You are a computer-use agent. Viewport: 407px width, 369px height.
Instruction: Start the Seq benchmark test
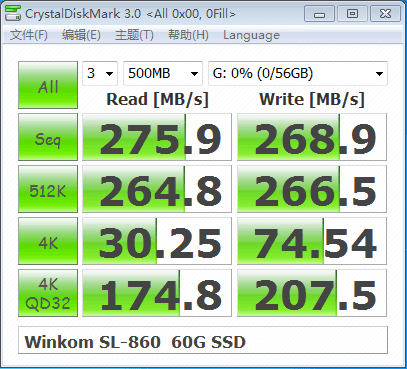48,137
